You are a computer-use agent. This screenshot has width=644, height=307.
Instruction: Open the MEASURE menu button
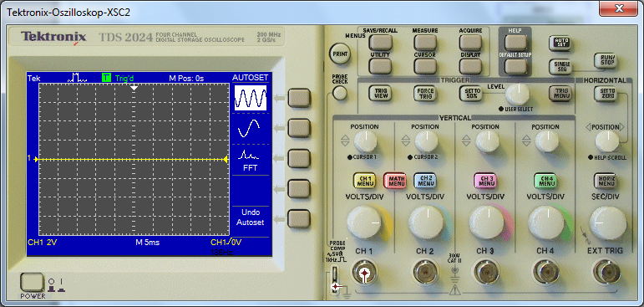[425, 42]
